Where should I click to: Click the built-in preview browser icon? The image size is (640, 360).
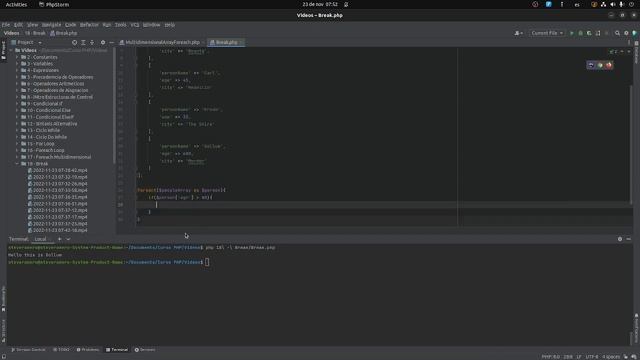(x=591, y=65)
